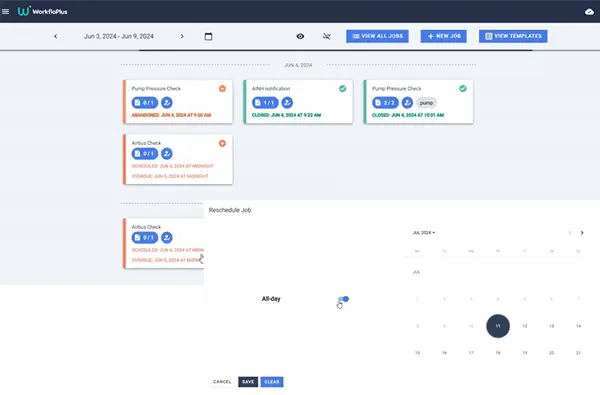Pick day 20 in the calendar
Screen dimensions: 600x395
[x=551, y=353]
